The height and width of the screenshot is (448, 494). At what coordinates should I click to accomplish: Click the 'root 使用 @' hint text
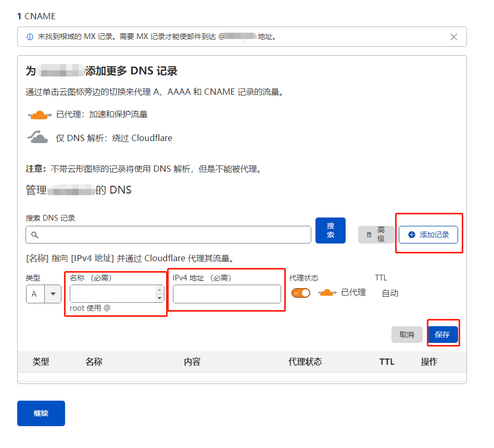(90, 308)
